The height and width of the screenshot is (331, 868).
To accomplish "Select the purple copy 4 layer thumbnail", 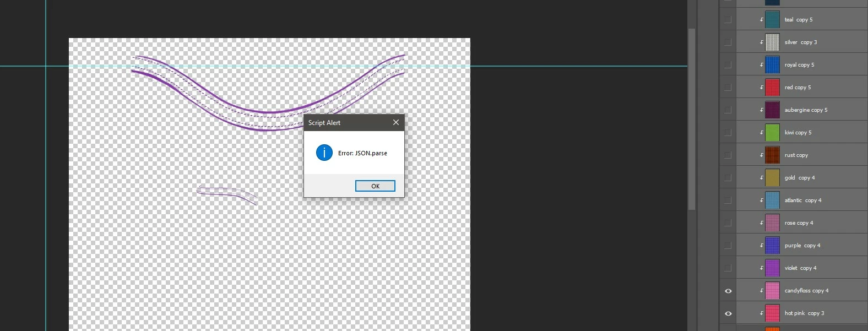I will coord(772,245).
